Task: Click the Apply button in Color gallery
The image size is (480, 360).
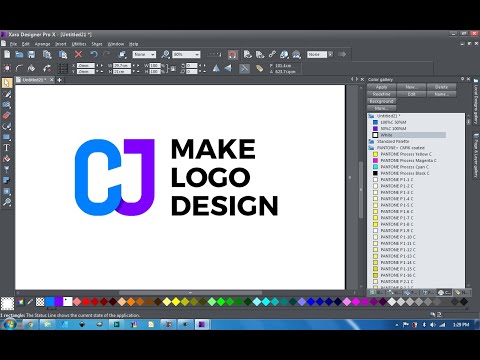Action: pyautogui.click(x=381, y=87)
